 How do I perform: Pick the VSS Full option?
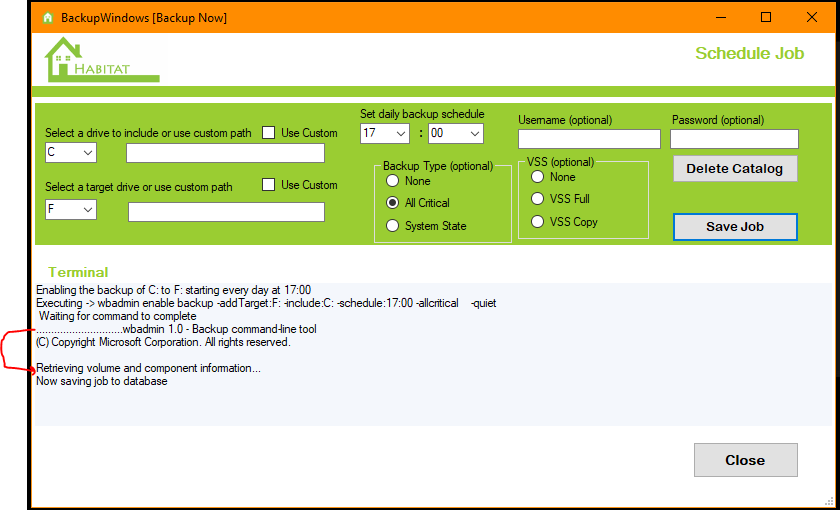click(538, 199)
